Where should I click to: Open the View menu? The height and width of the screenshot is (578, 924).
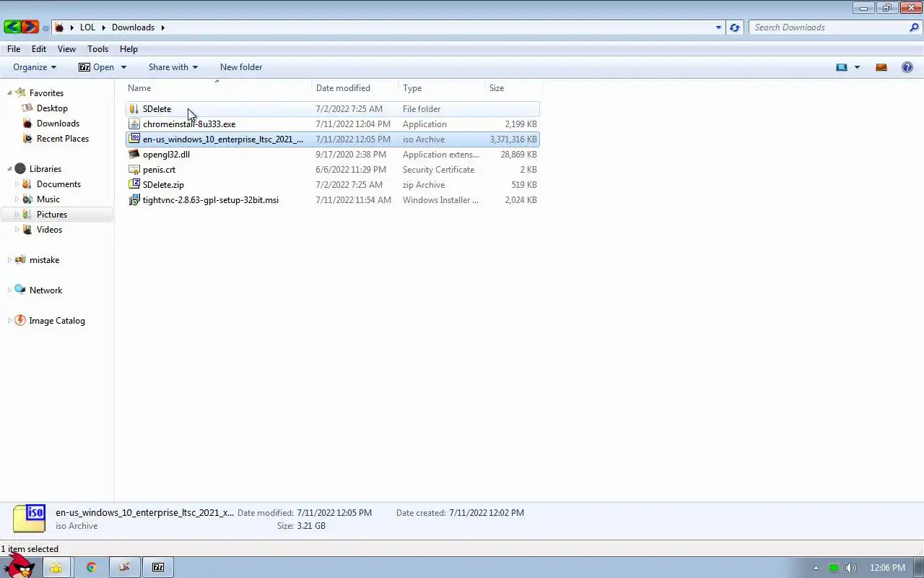click(x=66, y=49)
